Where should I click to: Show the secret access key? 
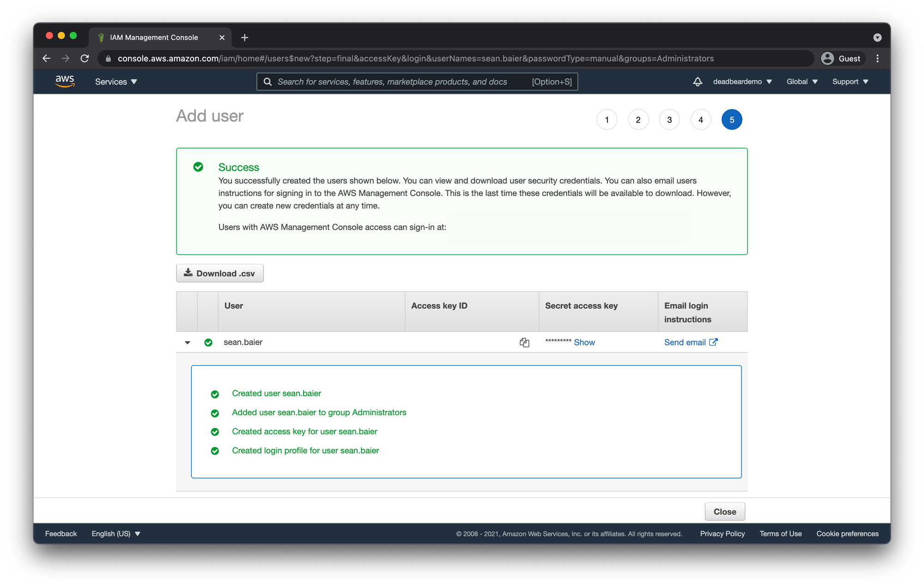(x=584, y=343)
